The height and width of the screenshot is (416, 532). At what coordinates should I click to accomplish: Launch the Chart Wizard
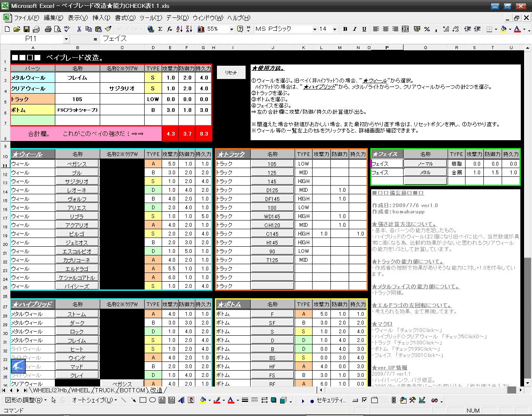pos(201,29)
